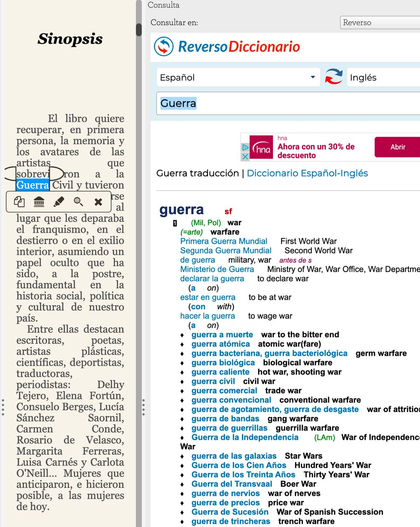Swap languages with the red-blue arrows icon

coord(334,77)
